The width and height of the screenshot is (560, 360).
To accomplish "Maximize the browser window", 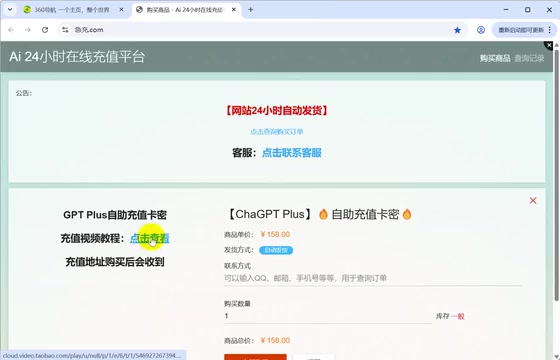I will click(528, 10).
